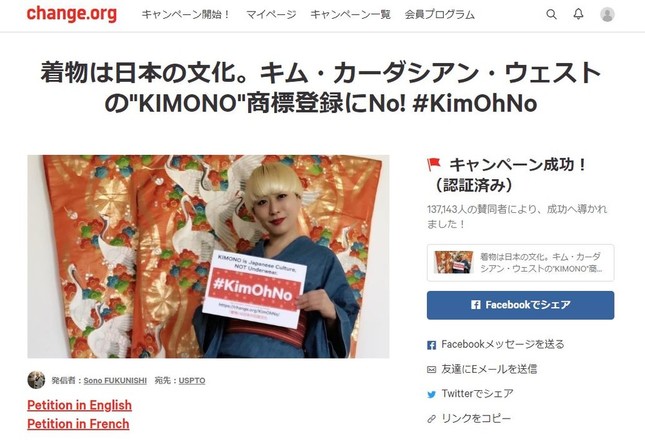645x447 pixels.
Task: Click the chain link copy icon
Action: (431, 419)
